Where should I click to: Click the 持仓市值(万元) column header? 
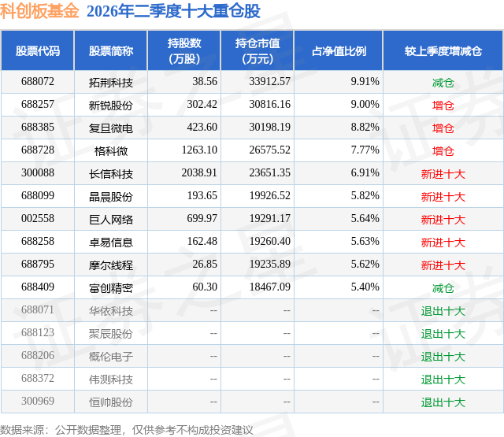click(x=258, y=50)
